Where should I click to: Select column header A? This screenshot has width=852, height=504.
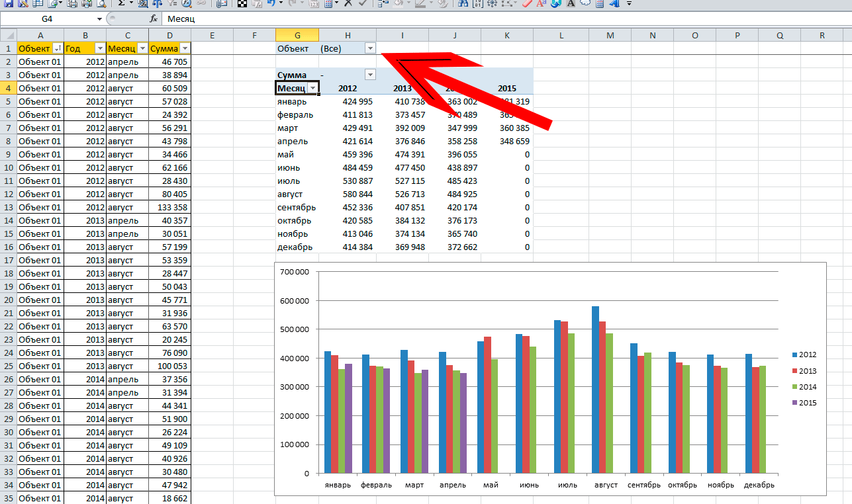(x=40, y=35)
